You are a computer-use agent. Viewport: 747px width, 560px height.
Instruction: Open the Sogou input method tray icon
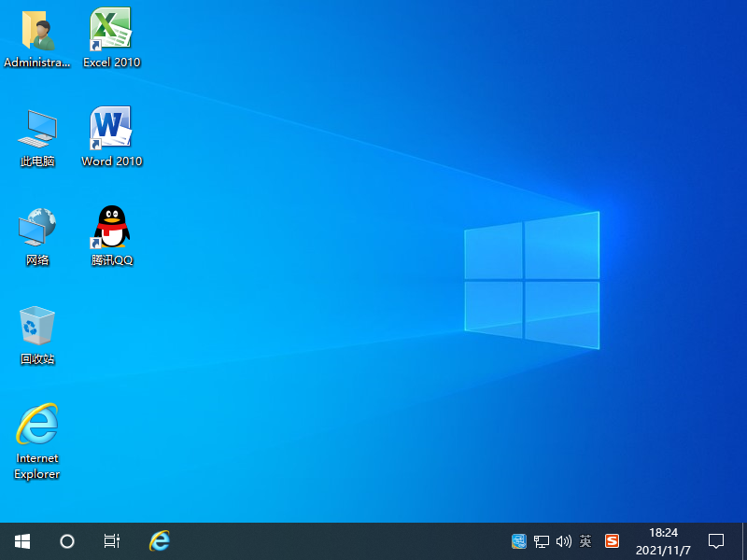611,540
